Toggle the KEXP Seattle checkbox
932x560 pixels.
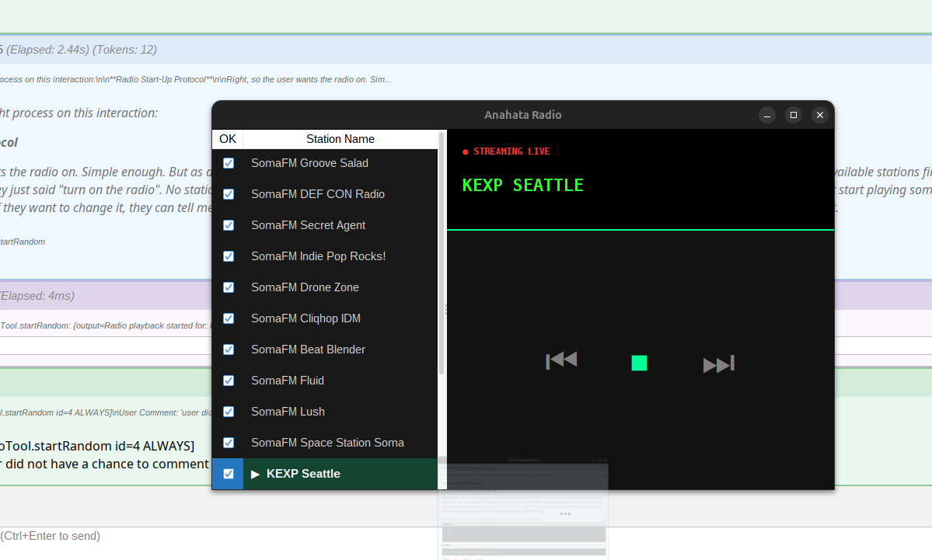229,474
